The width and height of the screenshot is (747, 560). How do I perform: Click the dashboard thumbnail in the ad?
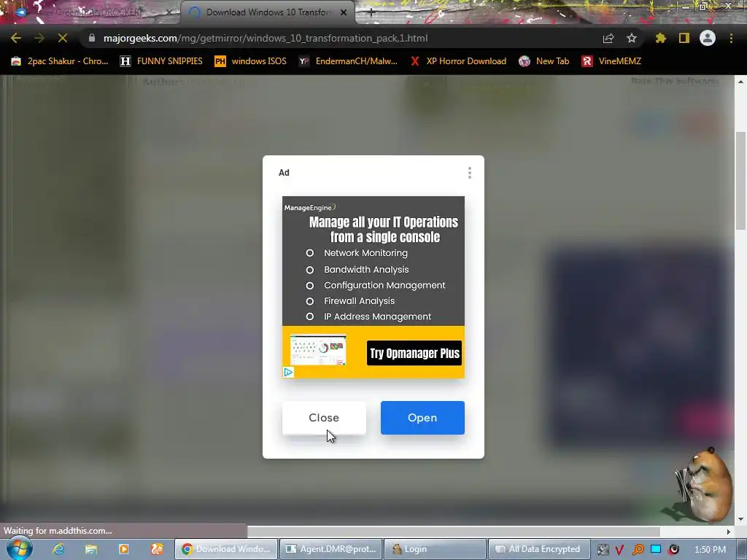318,350
